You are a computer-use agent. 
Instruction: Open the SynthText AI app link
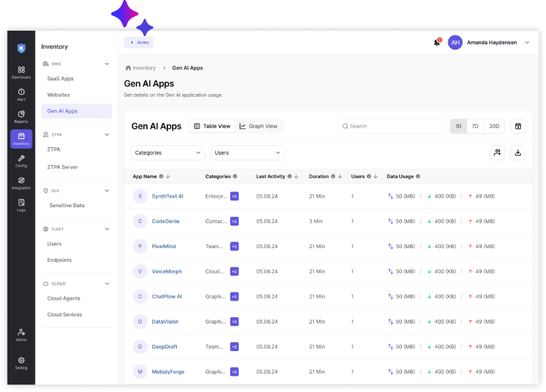pyautogui.click(x=167, y=196)
